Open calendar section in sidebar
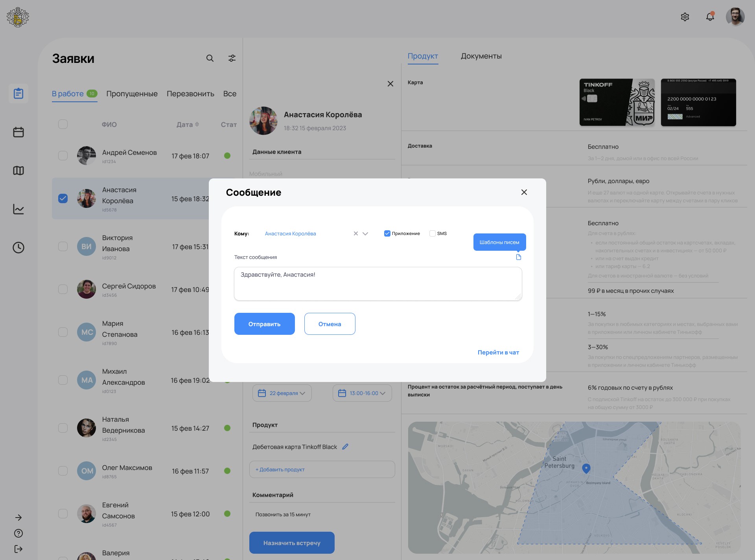 (x=18, y=132)
